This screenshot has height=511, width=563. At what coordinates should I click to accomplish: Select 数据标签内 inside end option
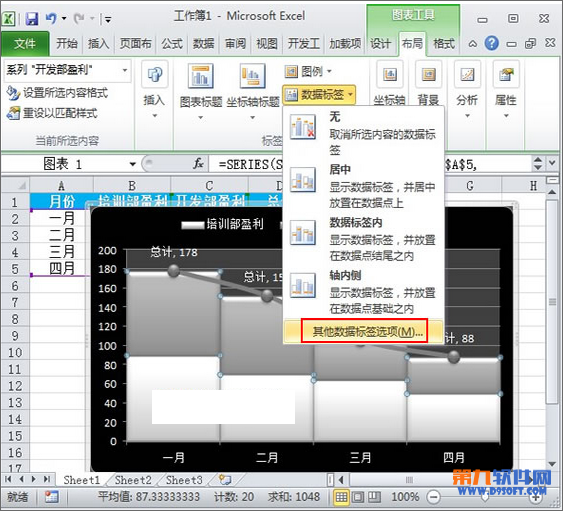pyautogui.click(x=363, y=239)
